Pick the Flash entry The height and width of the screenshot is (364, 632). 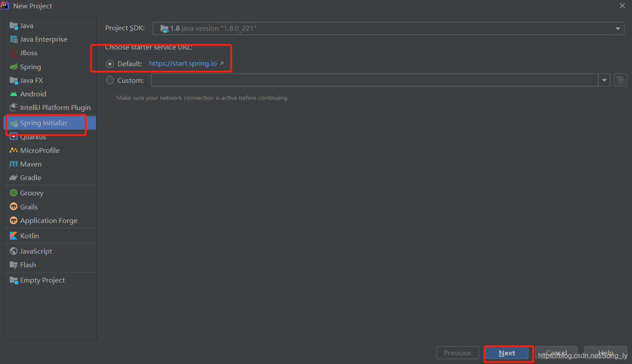click(x=28, y=265)
